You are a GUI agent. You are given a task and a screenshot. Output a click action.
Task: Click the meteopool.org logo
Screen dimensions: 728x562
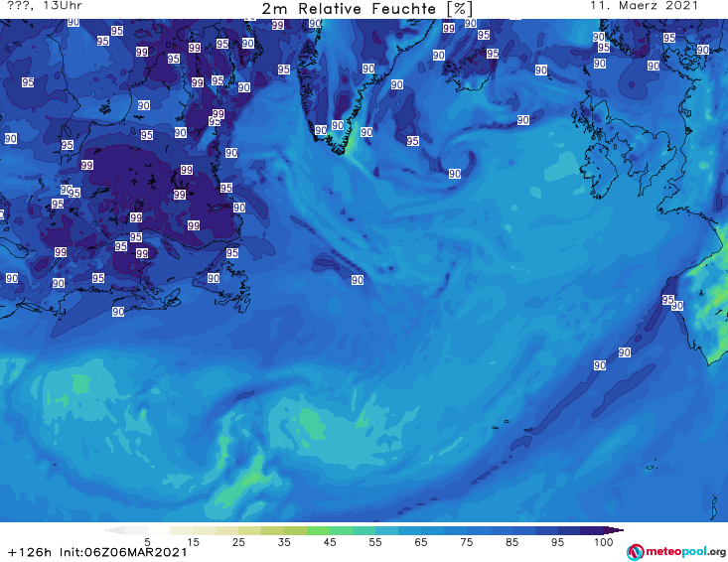click(x=676, y=552)
